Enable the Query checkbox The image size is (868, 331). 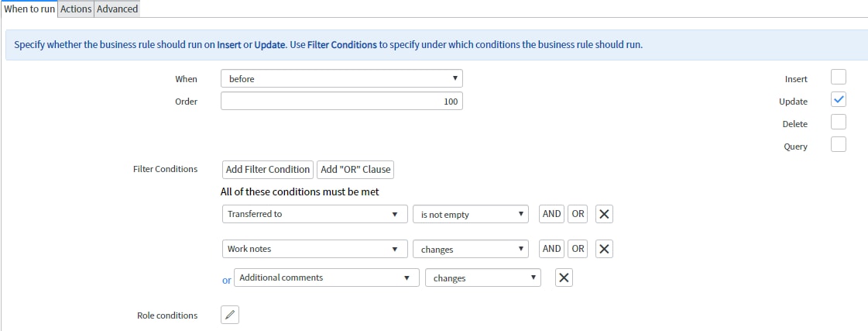pyautogui.click(x=838, y=145)
